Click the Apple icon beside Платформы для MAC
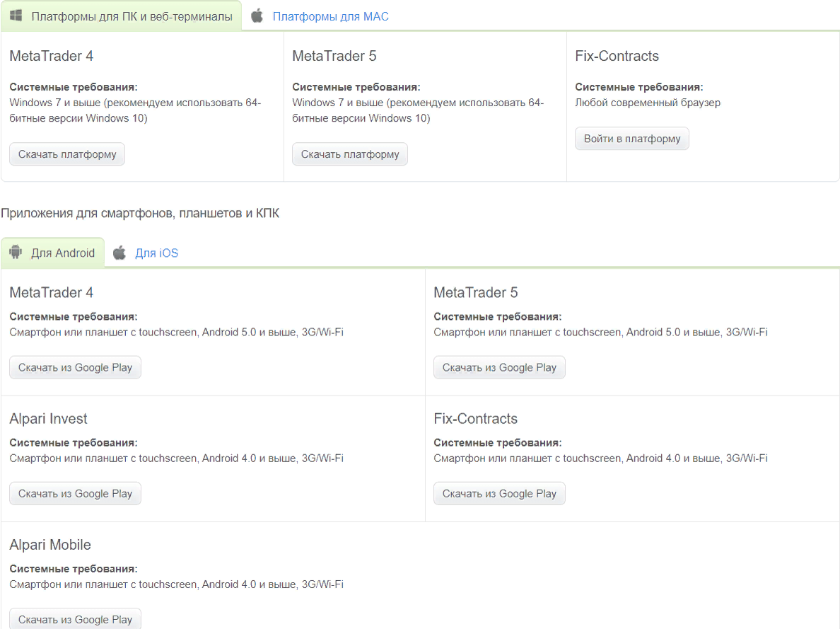The height and width of the screenshot is (629, 840). point(257,16)
